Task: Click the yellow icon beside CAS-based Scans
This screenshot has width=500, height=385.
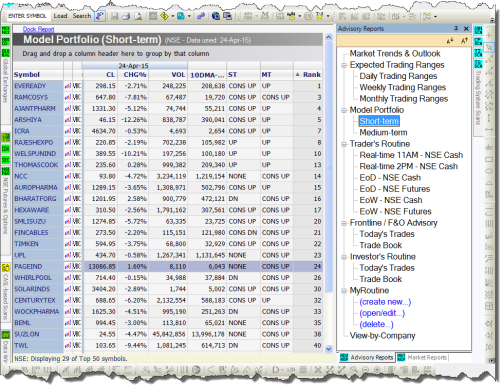Action: pyautogui.click(x=6, y=268)
